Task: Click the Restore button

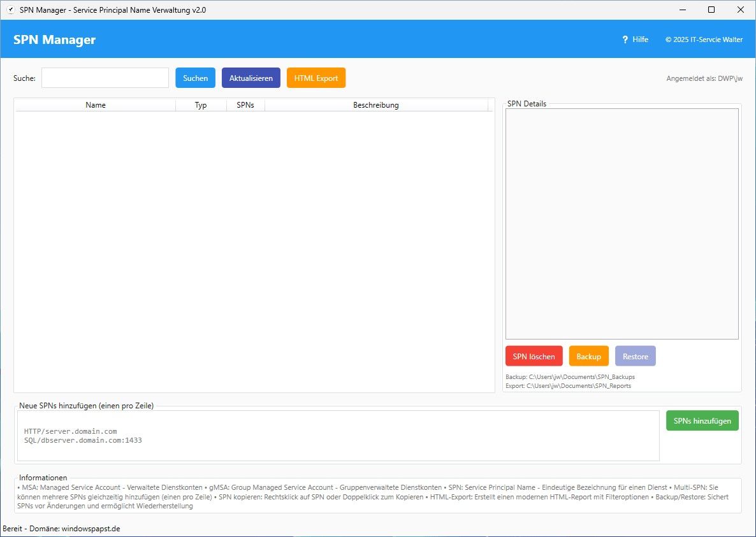Action: click(635, 356)
